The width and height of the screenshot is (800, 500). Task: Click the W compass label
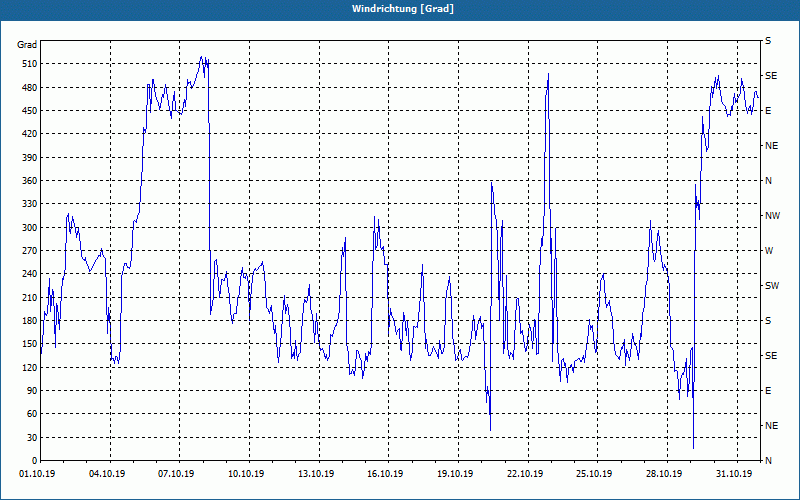click(x=769, y=251)
